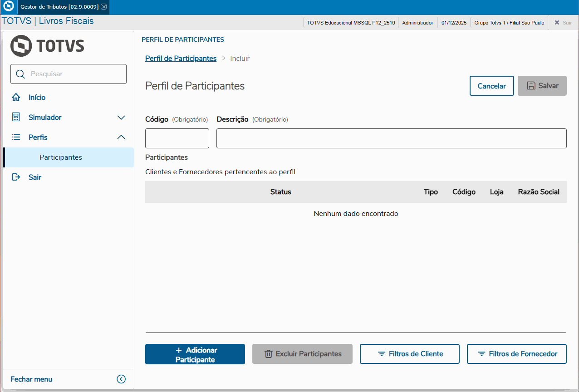Expand the Simulador menu chevron
The height and width of the screenshot is (392, 579).
[121, 118]
